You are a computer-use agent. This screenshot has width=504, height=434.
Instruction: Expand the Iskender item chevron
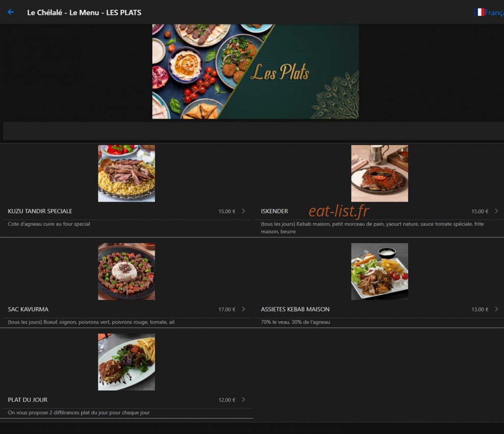496,211
